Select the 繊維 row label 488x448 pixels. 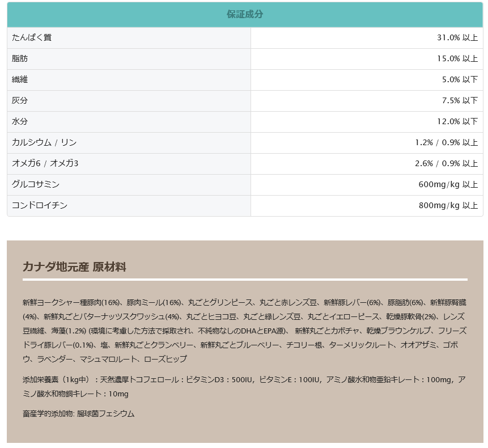[20, 79]
